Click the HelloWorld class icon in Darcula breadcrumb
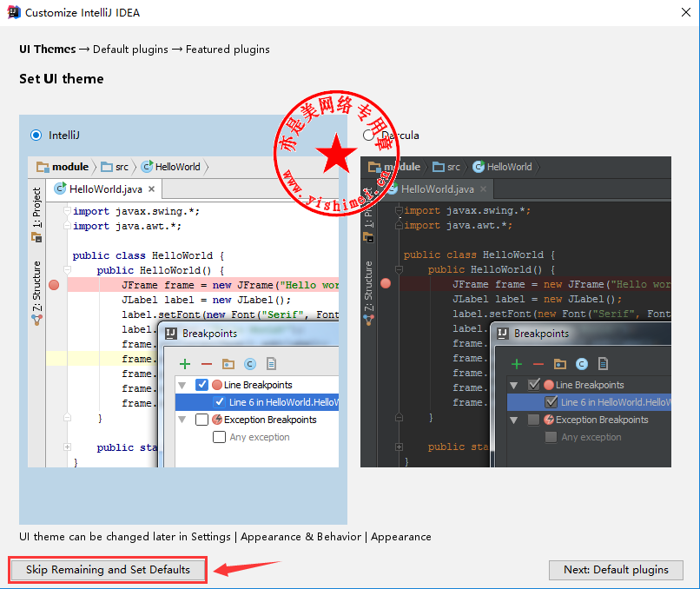Image resolution: width=700 pixels, height=589 pixels. click(479, 167)
